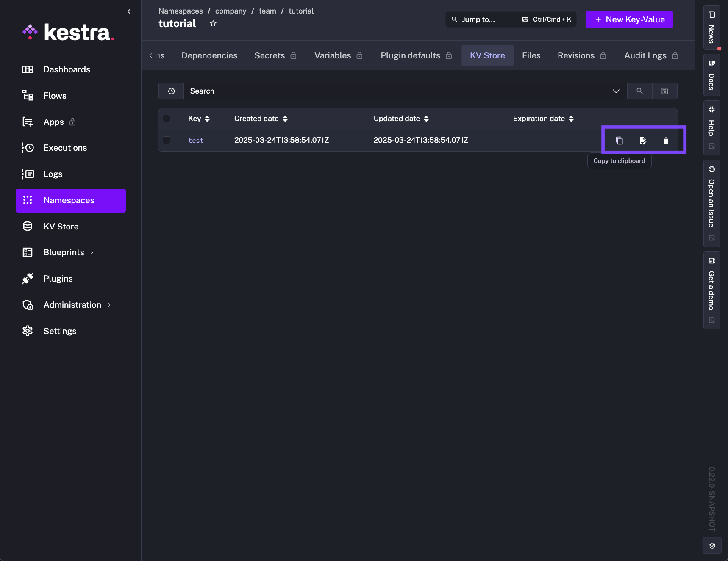Image resolution: width=728 pixels, height=561 pixels.
Task: Click the magnifier search icon beside filter
Action: (x=639, y=91)
